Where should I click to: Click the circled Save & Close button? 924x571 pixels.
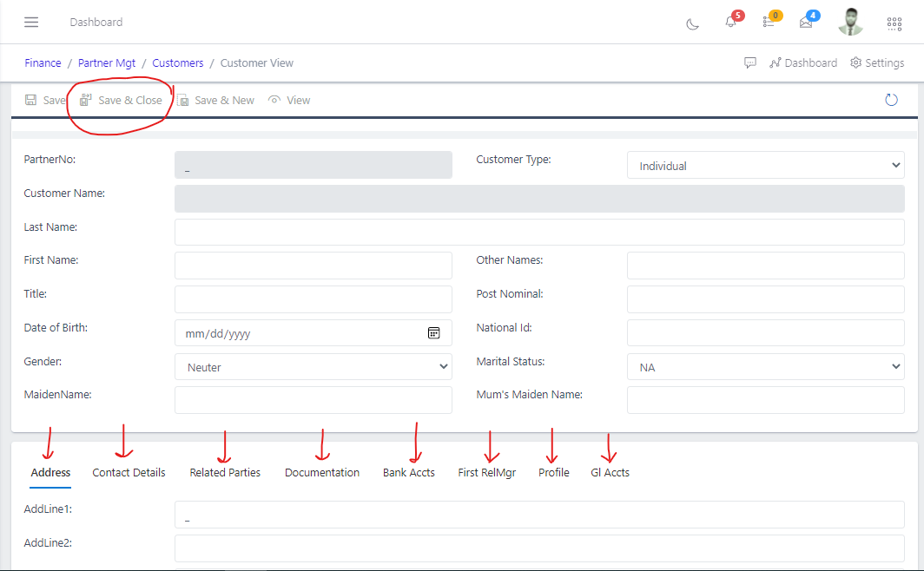tap(120, 100)
